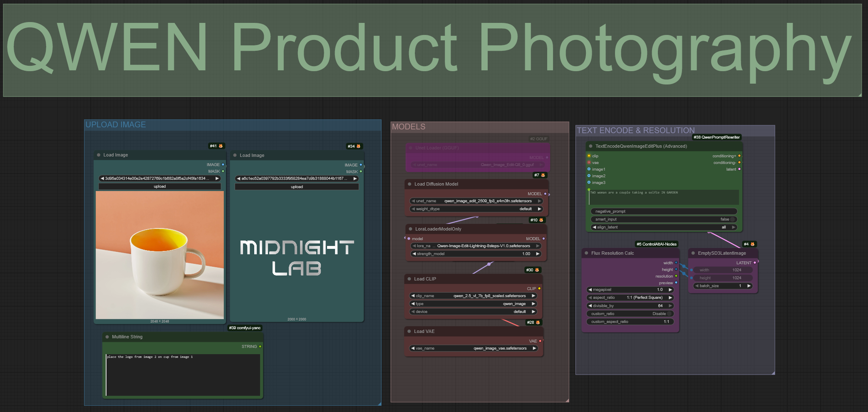
Task: Click the Multiline String text box
Action: tap(183, 375)
